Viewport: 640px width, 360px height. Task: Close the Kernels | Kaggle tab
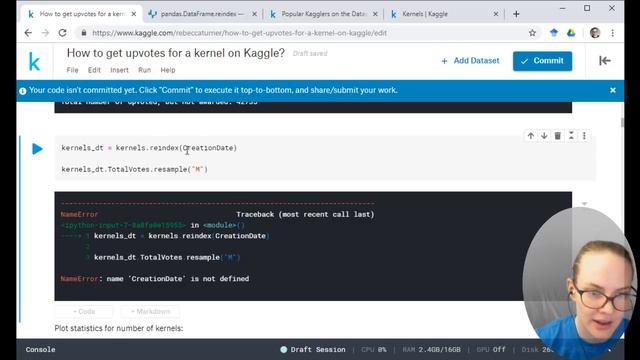pyautogui.click(x=496, y=14)
